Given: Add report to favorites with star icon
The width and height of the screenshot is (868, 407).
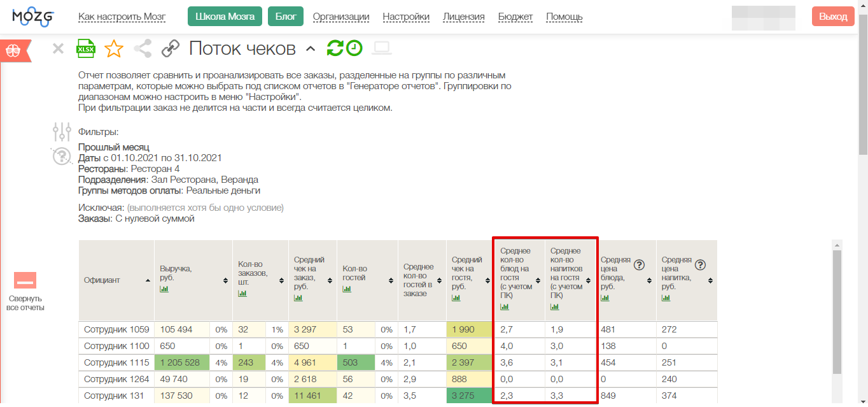Looking at the screenshot, I should [113, 48].
